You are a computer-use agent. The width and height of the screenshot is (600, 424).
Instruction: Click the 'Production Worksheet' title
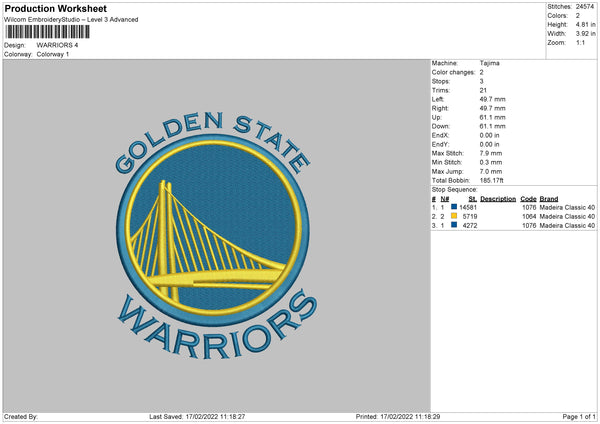point(55,8)
